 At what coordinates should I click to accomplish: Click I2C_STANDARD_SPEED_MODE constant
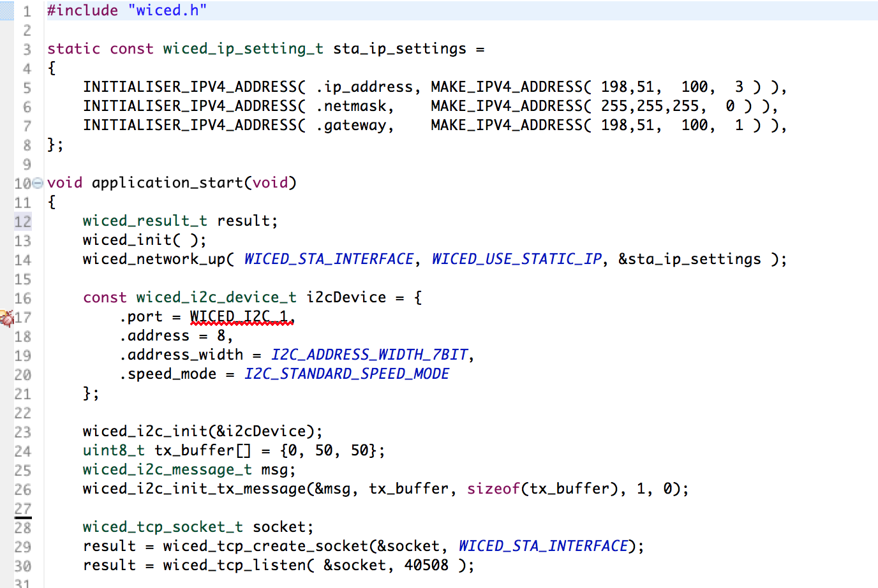click(347, 374)
